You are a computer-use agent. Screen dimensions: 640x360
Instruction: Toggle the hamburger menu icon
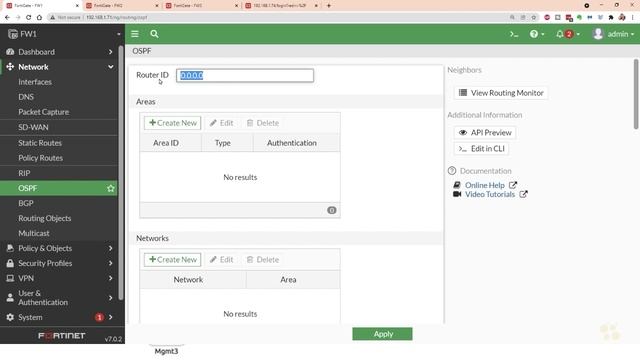coord(135,34)
